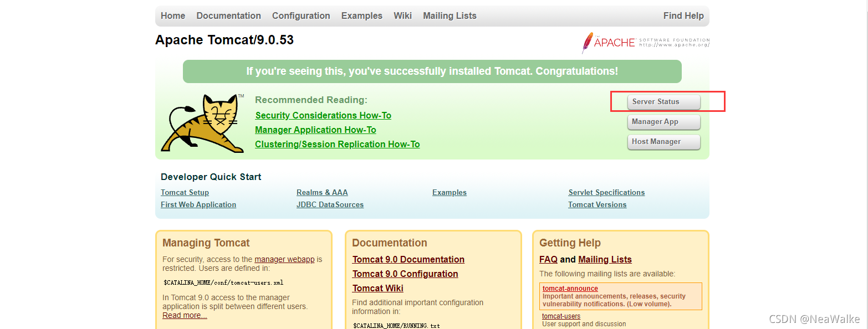Open Mailing Lists link in Getting Help
The image size is (868, 329).
point(605,260)
